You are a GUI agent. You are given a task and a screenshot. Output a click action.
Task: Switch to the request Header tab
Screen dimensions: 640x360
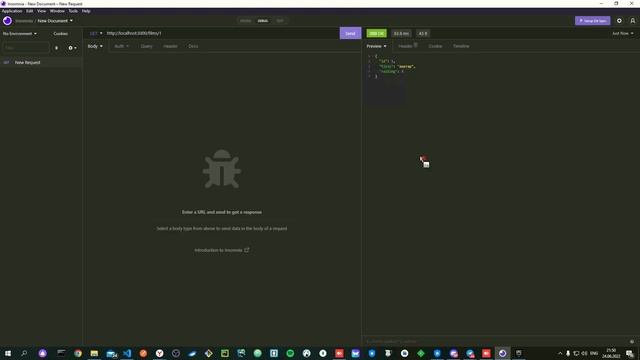(x=170, y=46)
